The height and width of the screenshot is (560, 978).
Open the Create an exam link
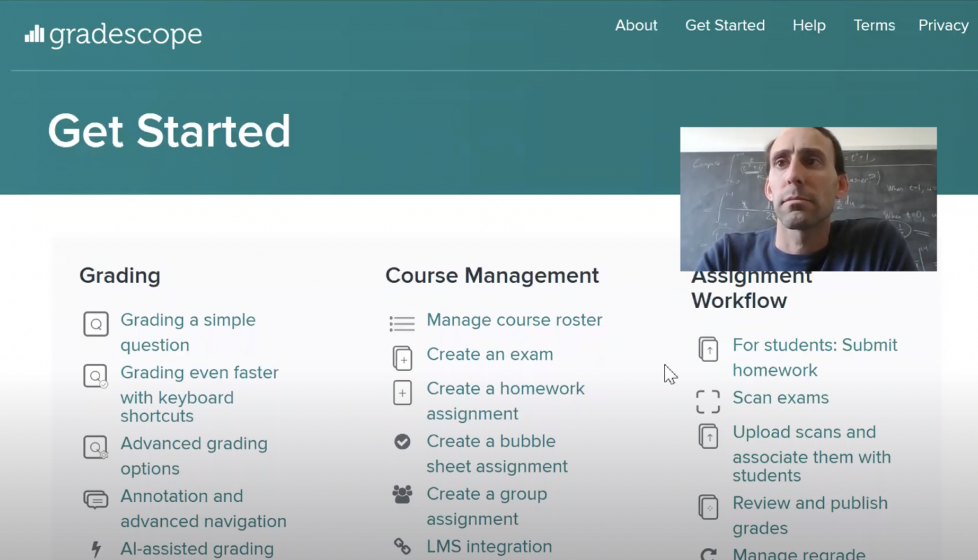point(490,354)
